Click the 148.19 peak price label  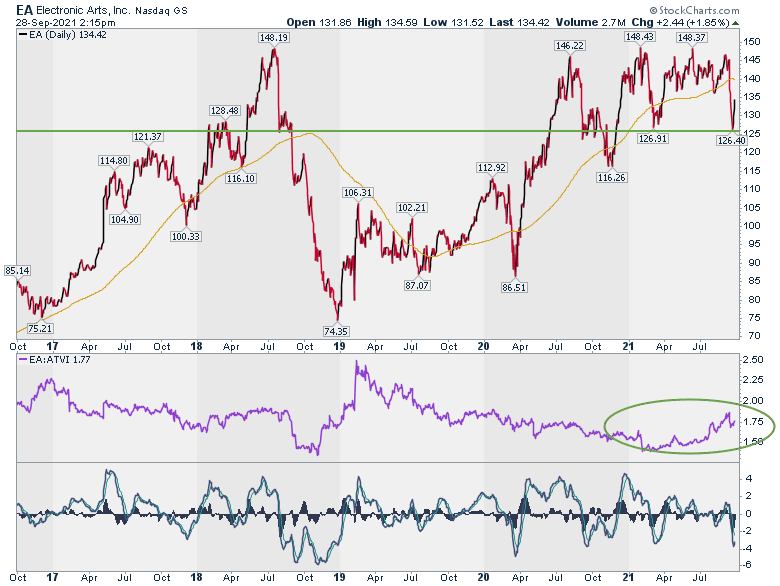(274, 37)
